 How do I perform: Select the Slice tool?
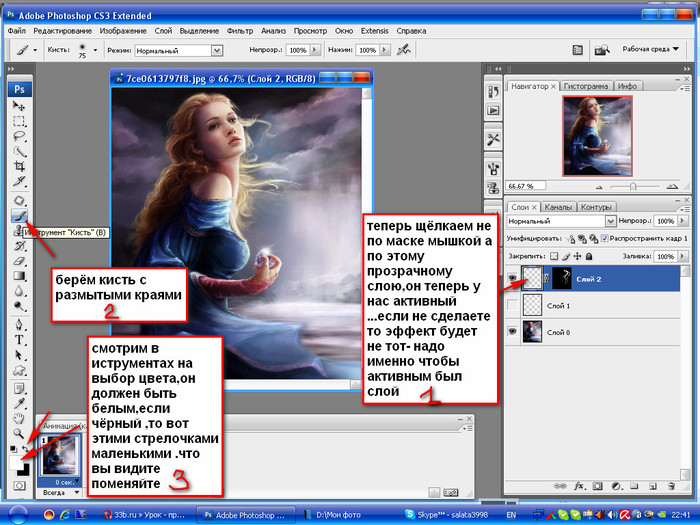coord(19,181)
